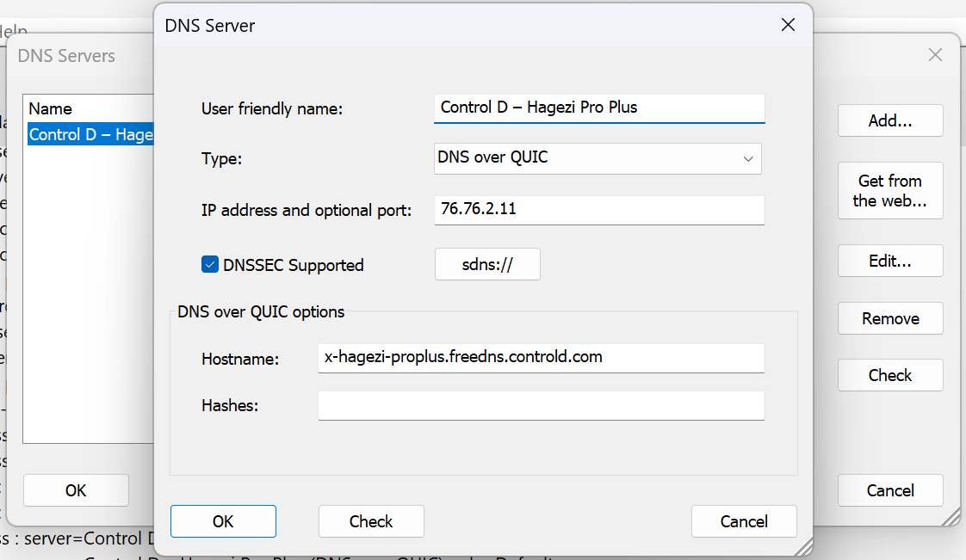The image size is (966, 560).
Task: Click Cancel in DNS Servers window
Action: (889, 490)
